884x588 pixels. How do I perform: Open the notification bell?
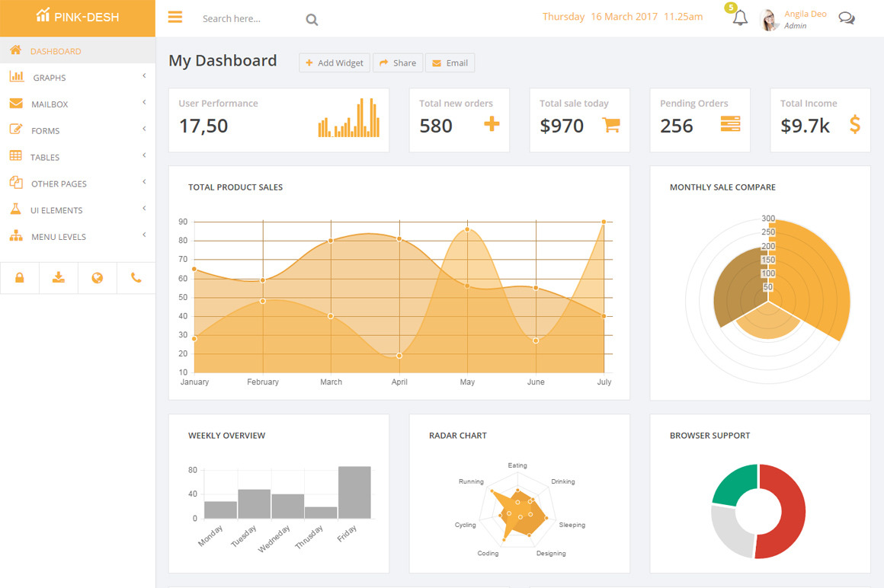click(739, 18)
